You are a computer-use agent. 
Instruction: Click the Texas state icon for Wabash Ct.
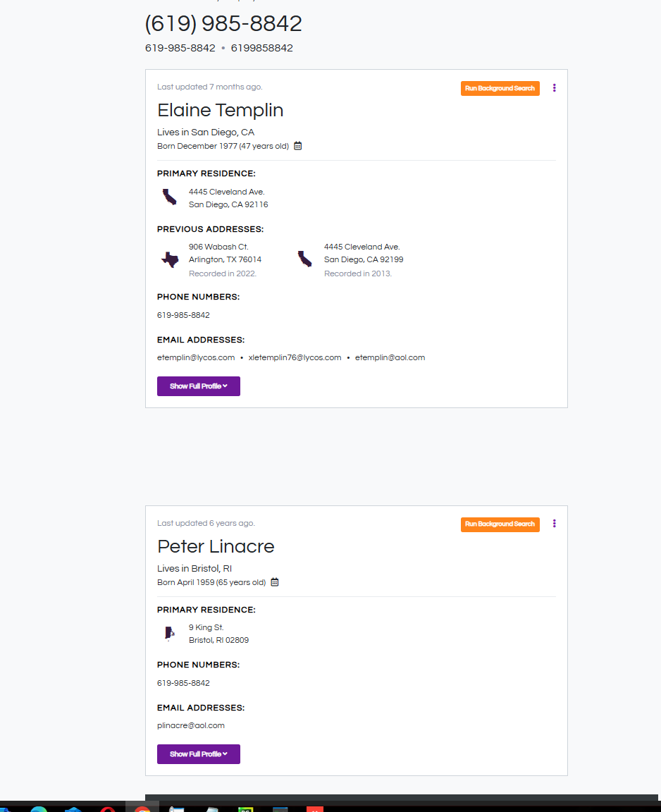pyautogui.click(x=170, y=259)
